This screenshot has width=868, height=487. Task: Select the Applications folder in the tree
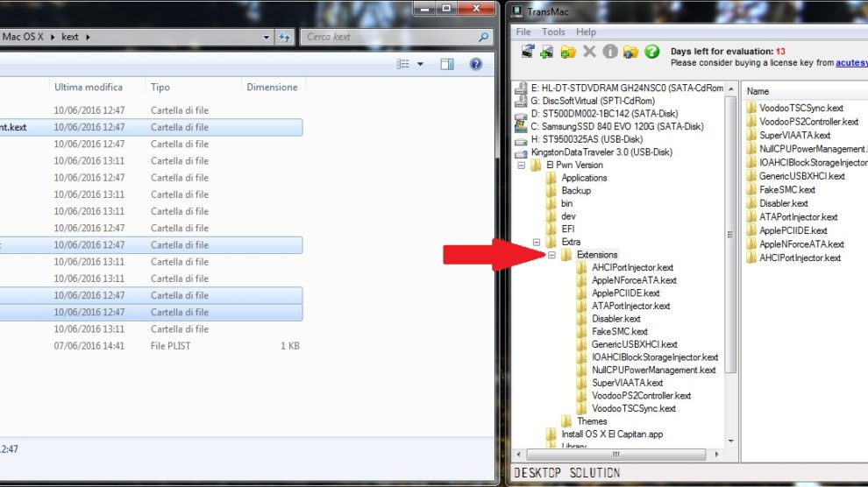[x=584, y=178]
